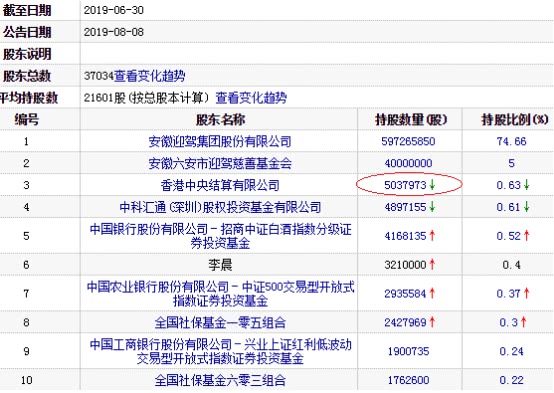Open 查看变化趋势 link beside 平均持股数
The width and height of the screenshot is (554, 393).
[251, 98]
